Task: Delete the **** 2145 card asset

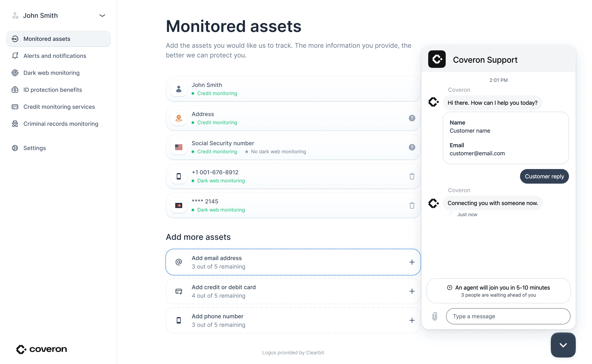Action: 412,206
